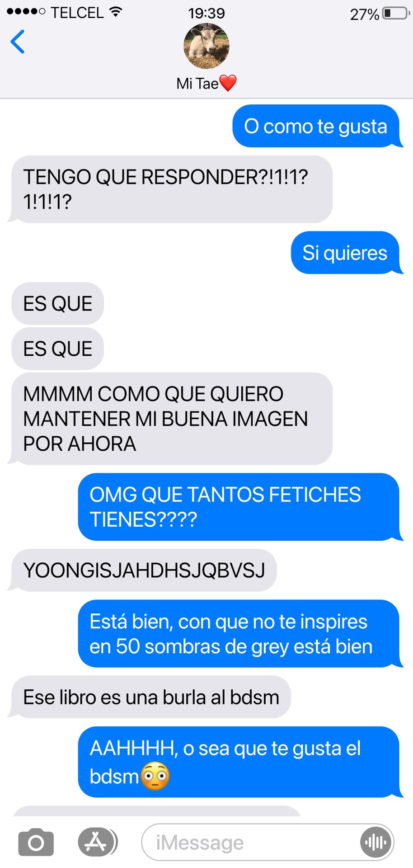Tap the 'TENGO QUE RESPONDER' message
Viewport: 413px width, 868px height.
click(x=170, y=189)
